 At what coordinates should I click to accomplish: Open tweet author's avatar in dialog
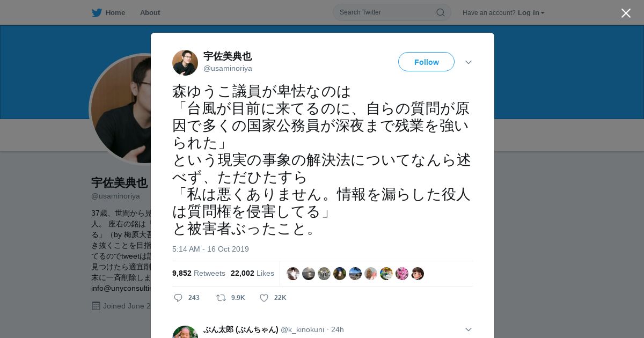click(185, 63)
